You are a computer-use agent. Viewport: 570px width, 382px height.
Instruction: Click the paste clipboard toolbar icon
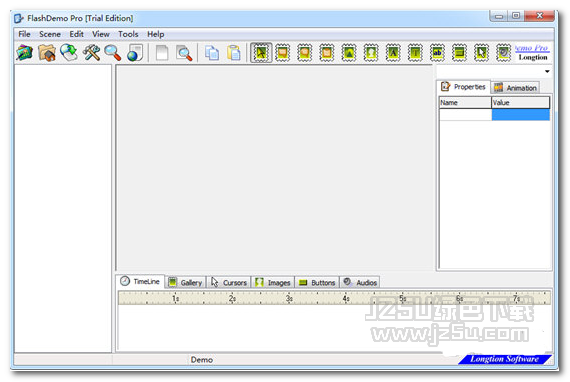[x=233, y=53]
